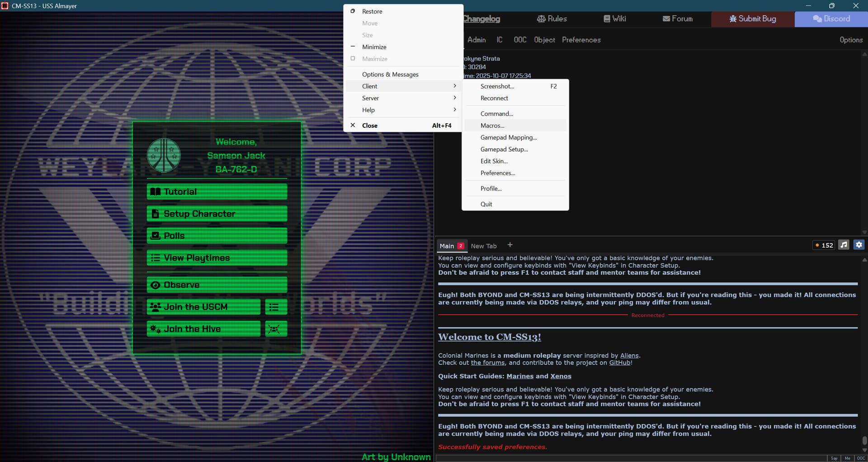Click the Submit Bug button

pyautogui.click(x=753, y=19)
